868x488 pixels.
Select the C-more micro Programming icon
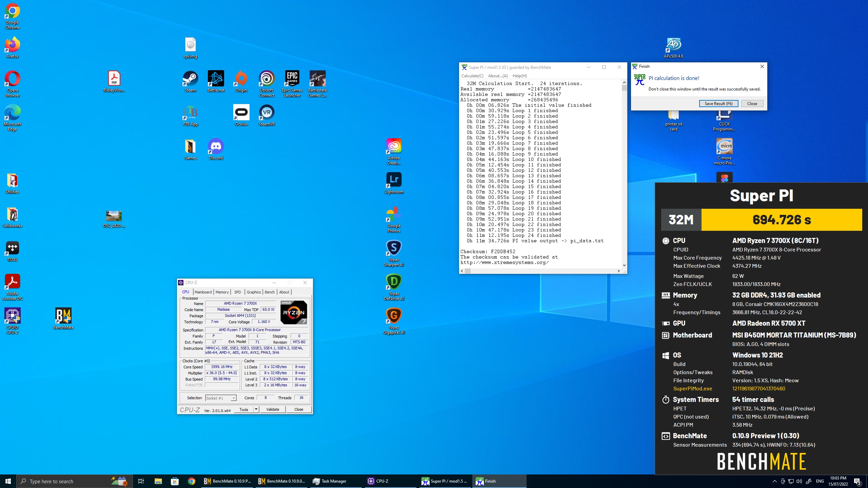point(724,151)
